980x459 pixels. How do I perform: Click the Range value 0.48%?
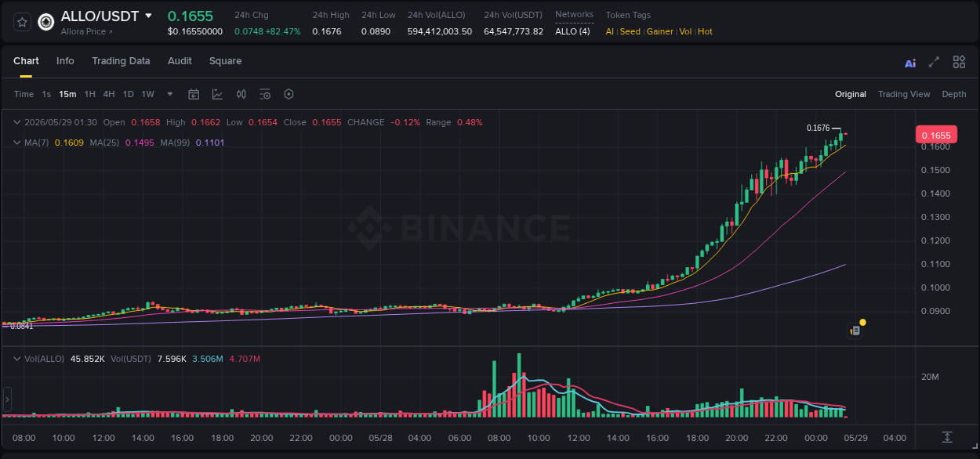pyautogui.click(x=470, y=122)
